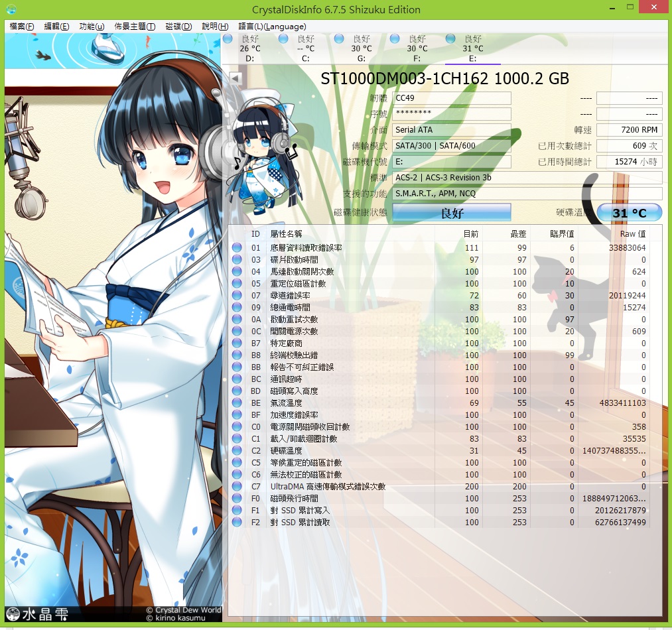The height and width of the screenshot is (630, 672).
Task: Click status orb of attribute C7 UltraDMA
Action: click(237, 487)
